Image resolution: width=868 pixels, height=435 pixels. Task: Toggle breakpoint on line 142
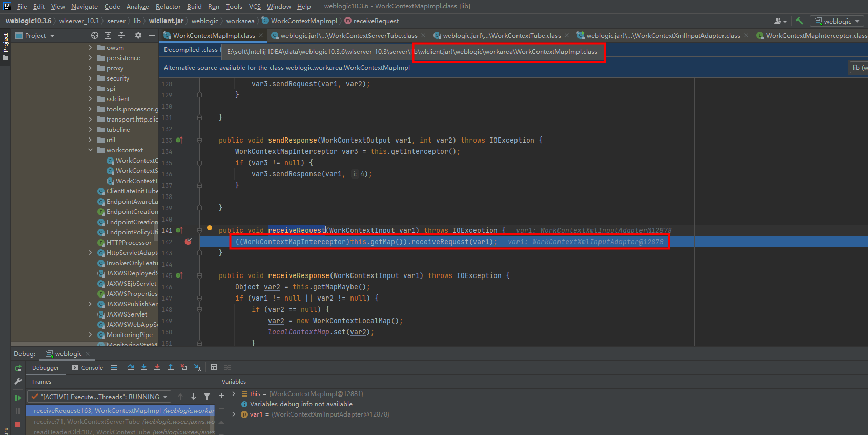pos(188,242)
